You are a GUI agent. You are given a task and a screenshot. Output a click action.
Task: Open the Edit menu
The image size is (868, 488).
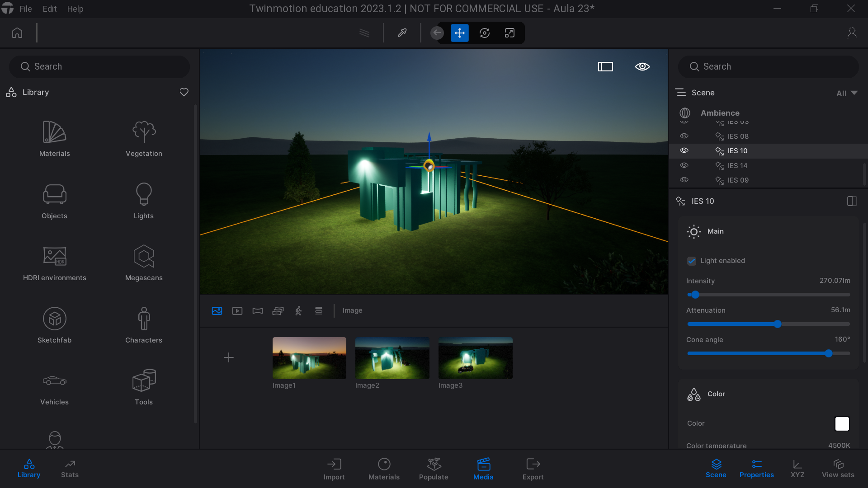coord(50,8)
